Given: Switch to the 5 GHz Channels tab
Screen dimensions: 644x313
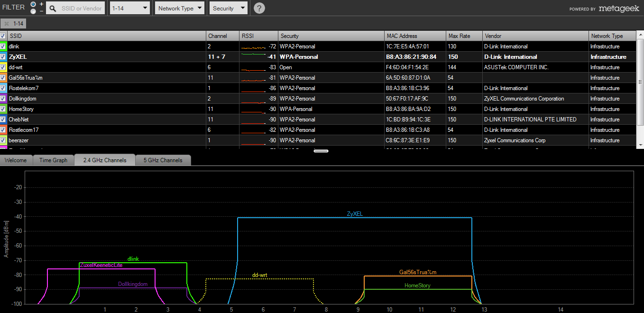Looking at the screenshot, I should 163,160.
